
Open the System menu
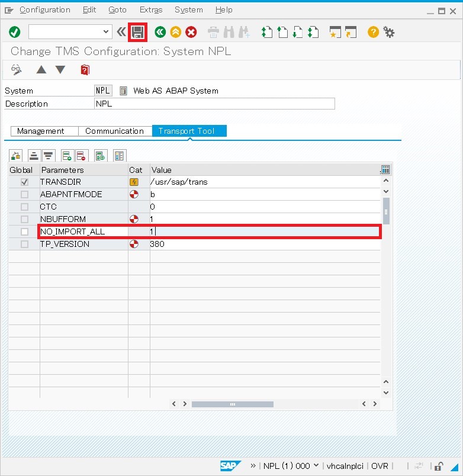188,10
